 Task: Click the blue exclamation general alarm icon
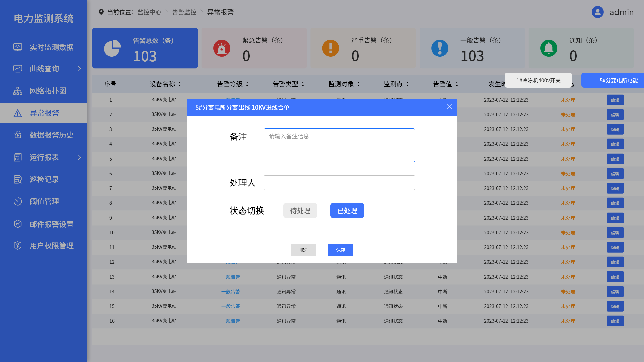[x=440, y=48]
